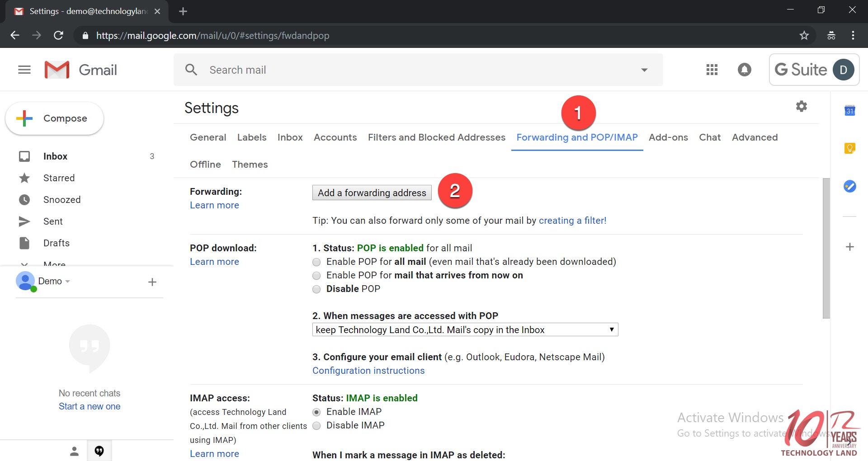Viewport: 868px width, 461px height.
Task: Open Google Keep side panel icon
Action: point(850,148)
